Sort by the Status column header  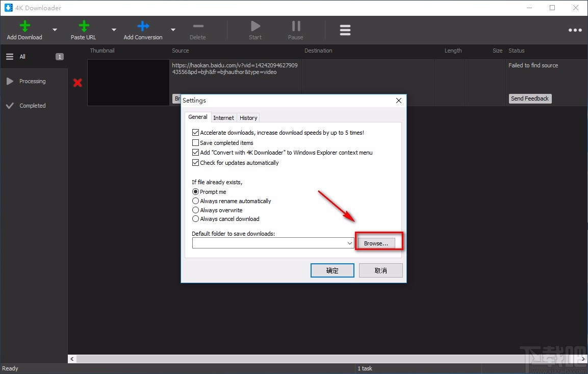pyautogui.click(x=517, y=51)
